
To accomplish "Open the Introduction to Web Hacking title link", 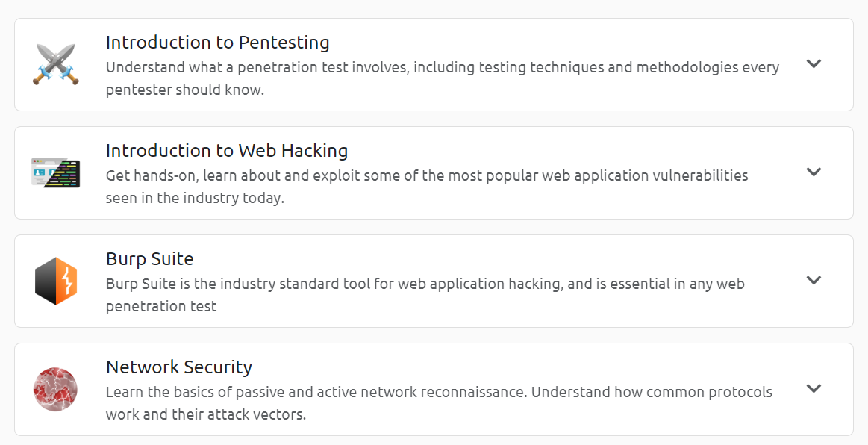I will (228, 151).
